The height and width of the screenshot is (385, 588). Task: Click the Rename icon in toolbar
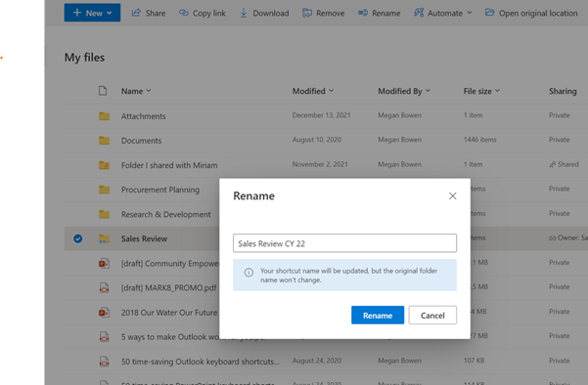click(x=363, y=13)
